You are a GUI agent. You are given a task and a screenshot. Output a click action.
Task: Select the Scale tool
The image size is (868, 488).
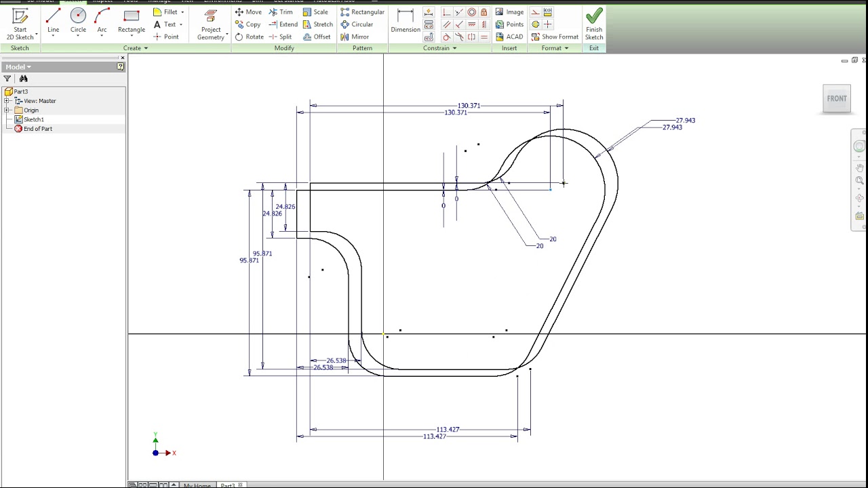tap(315, 12)
